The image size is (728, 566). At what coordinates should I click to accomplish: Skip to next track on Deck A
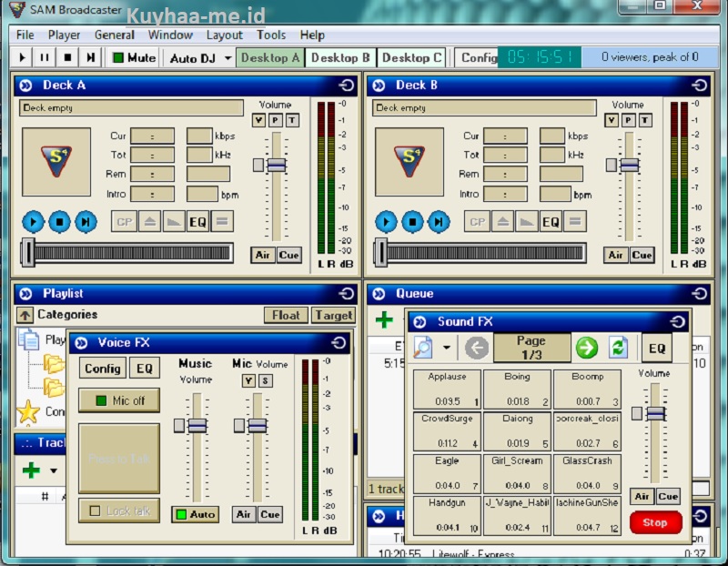[86, 222]
